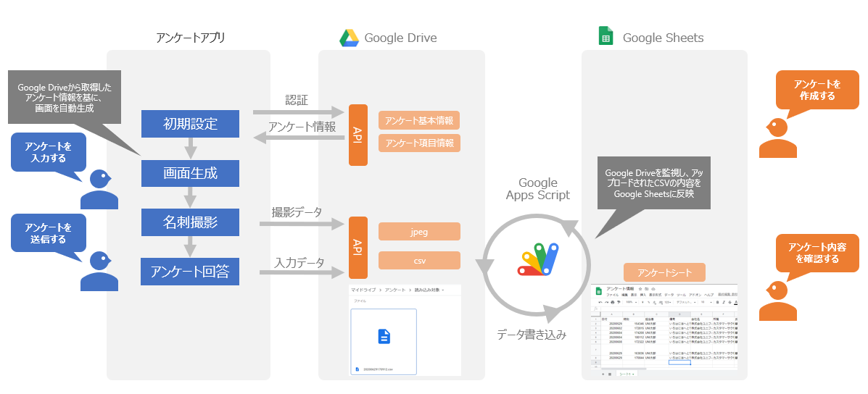This screenshot has height=394, width=868.
Task: Open the シート1 tab in the spreadsheet
Action: pyautogui.click(x=626, y=374)
